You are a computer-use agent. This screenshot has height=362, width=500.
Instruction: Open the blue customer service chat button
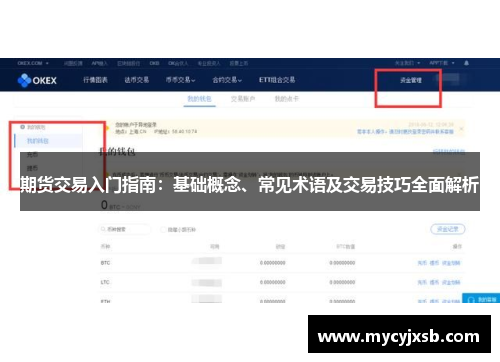click(x=481, y=298)
